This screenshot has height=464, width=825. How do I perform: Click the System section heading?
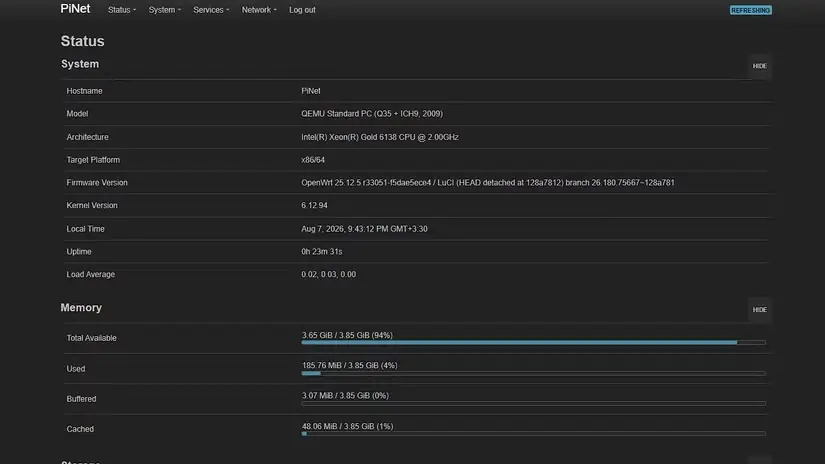80,64
